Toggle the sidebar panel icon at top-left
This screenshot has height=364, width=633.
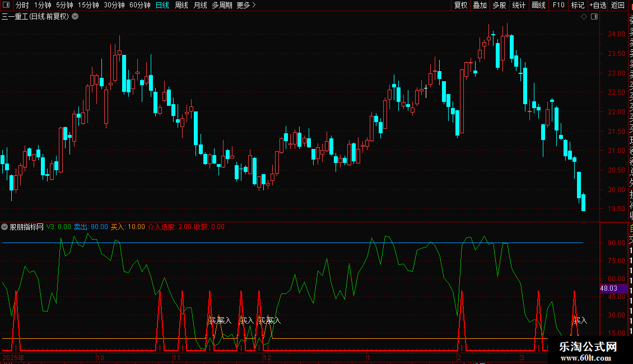(6, 5)
